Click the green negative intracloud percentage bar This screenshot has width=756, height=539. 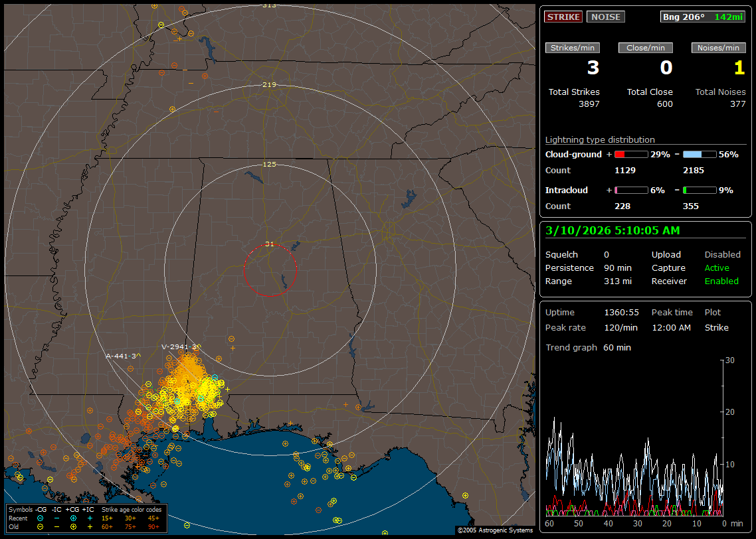pos(700,190)
